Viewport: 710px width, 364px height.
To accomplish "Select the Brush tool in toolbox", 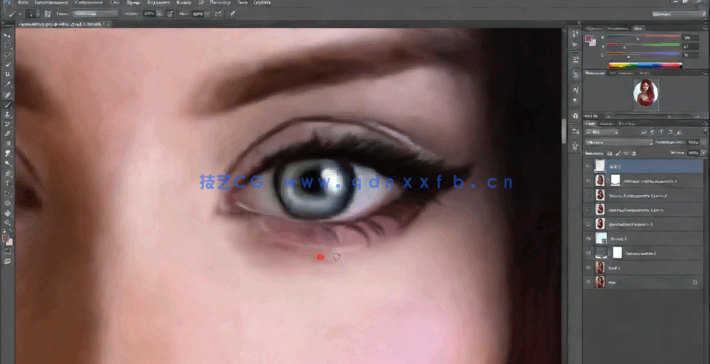I will [x=8, y=105].
